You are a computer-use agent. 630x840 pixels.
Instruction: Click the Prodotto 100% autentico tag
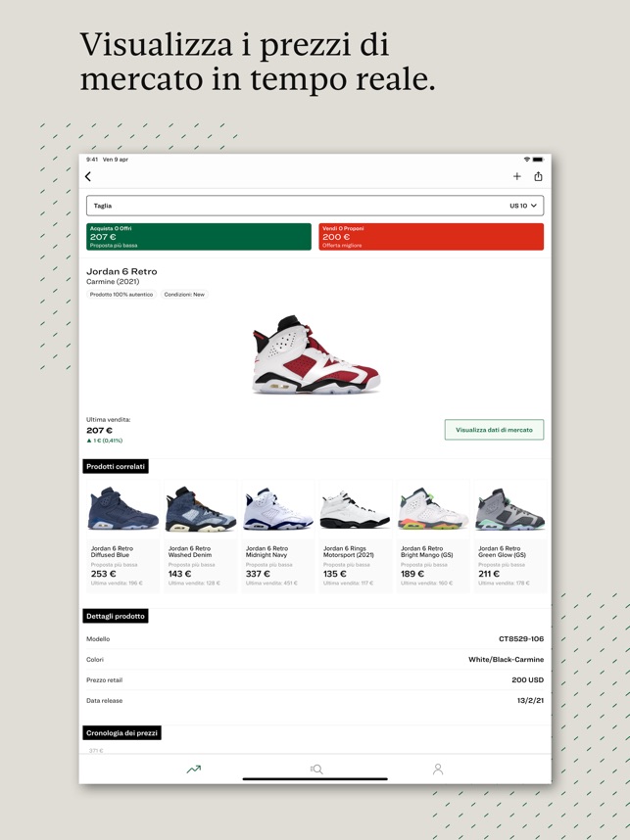click(121, 294)
